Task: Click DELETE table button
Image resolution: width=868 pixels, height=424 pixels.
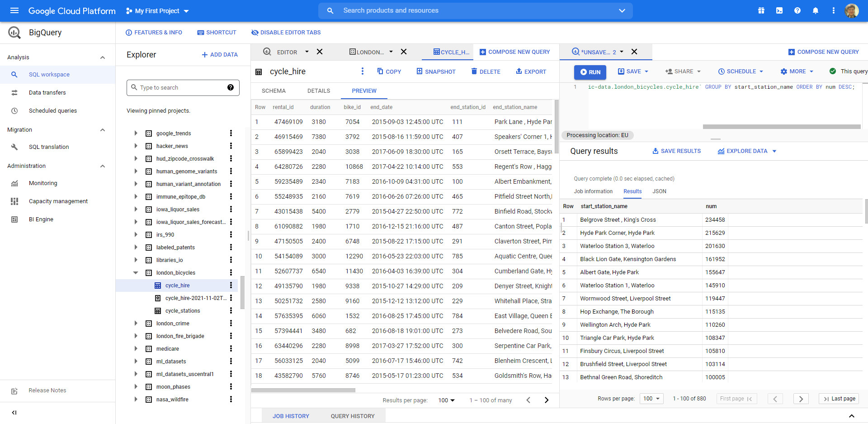Action: [486, 71]
